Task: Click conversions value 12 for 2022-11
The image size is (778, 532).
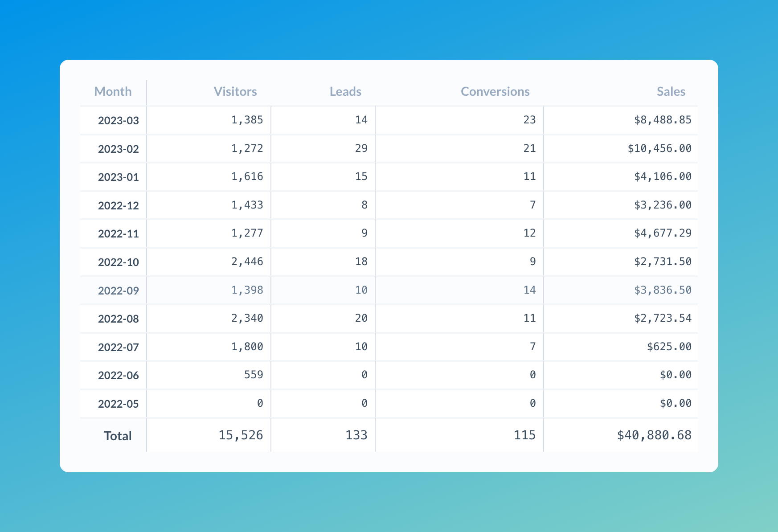Action: (x=529, y=233)
